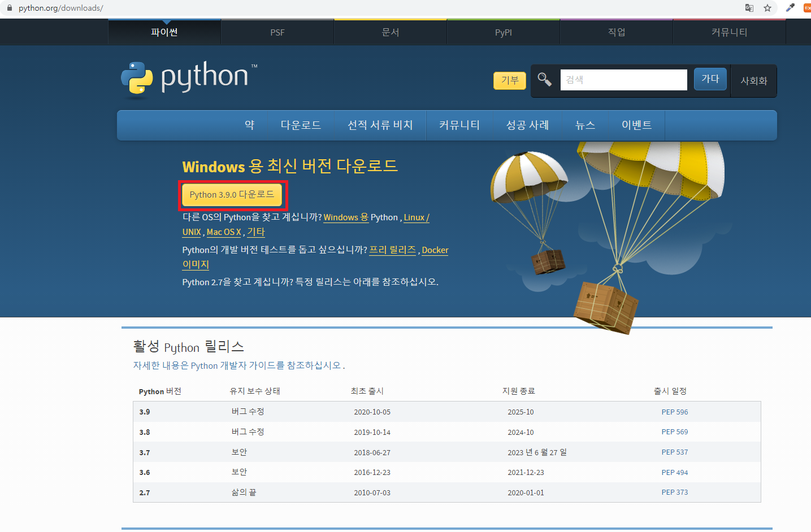Open the 뉴스 navigation menu
Screen dimensions: 811x532
coord(585,125)
